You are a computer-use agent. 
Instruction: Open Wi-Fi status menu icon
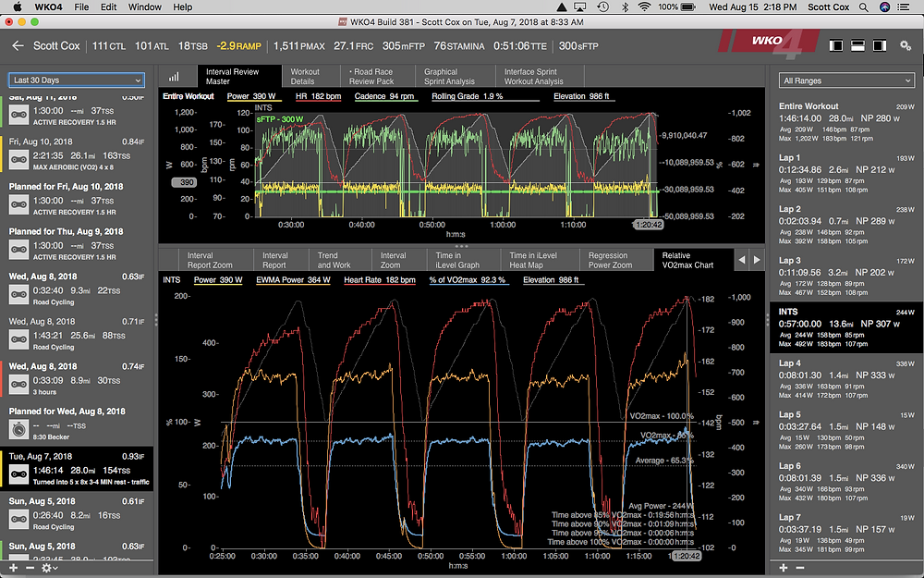pos(644,7)
